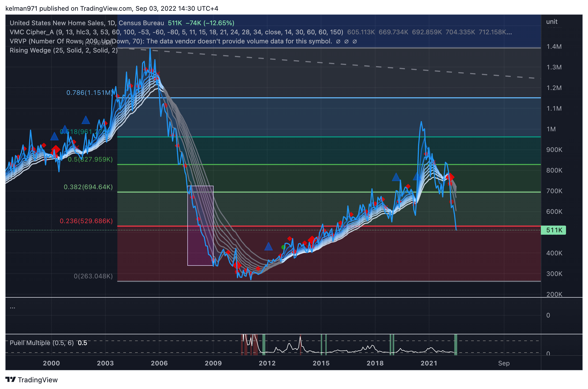Image resolution: width=588 pixels, height=389 pixels.
Task: Click the 700K price axis label
Action: tap(554, 191)
